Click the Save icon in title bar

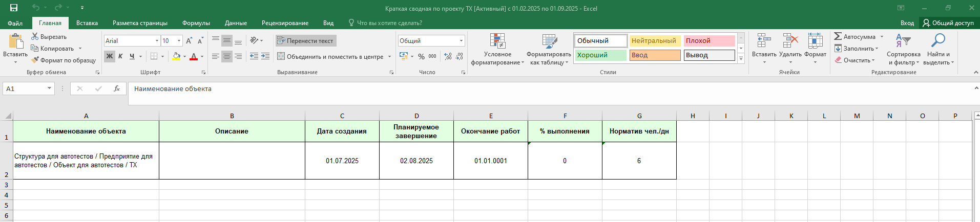click(x=14, y=8)
